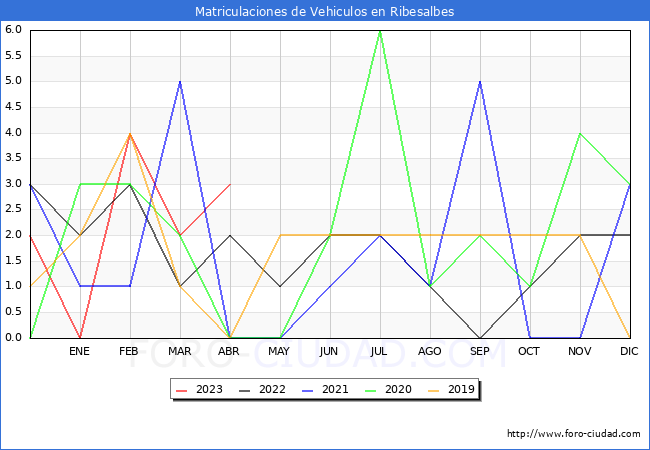Click the orange 2019 legend color marker
Viewport: 650px width, 450px height.
[x=434, y=390]
